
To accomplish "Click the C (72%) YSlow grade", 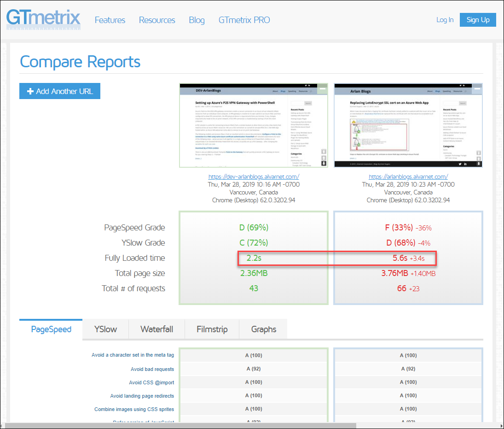I will coord(254,243).
